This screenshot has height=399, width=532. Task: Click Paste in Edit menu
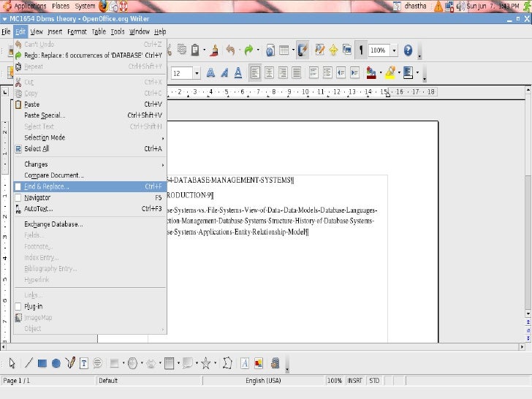[x=90, y=104]
